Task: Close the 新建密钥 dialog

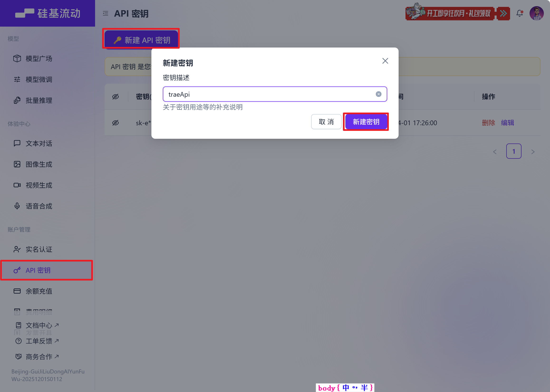Action: tap(385, 61)
